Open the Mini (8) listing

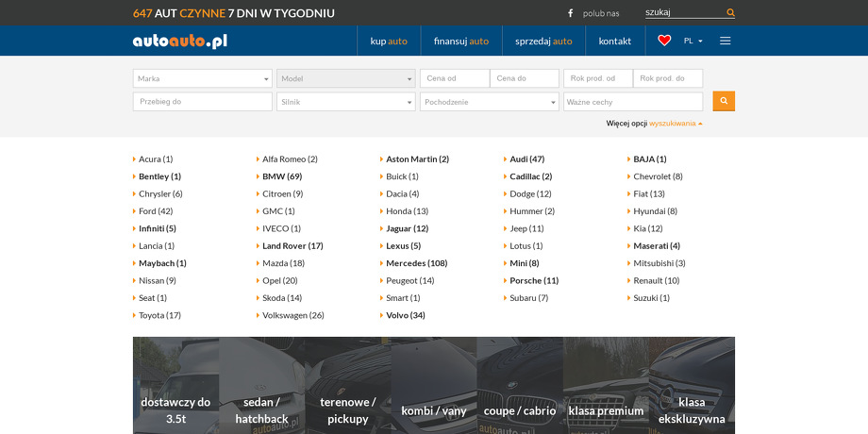tap(525, 263)
